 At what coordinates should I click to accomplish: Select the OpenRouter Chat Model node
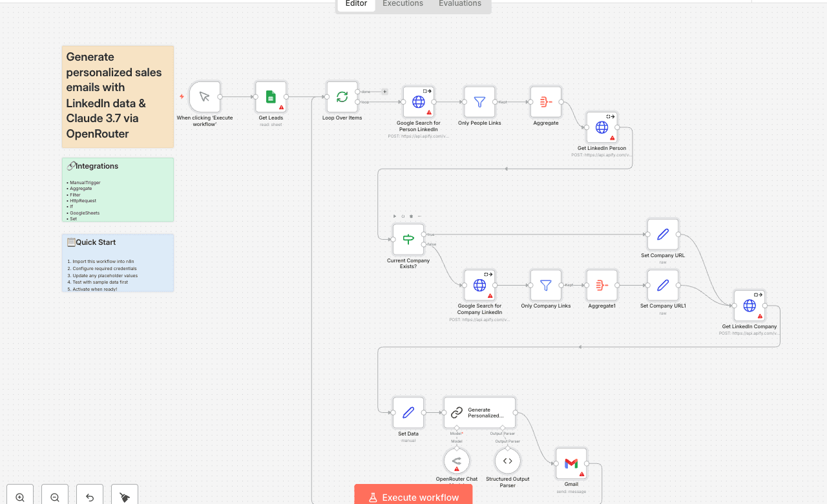456,460
